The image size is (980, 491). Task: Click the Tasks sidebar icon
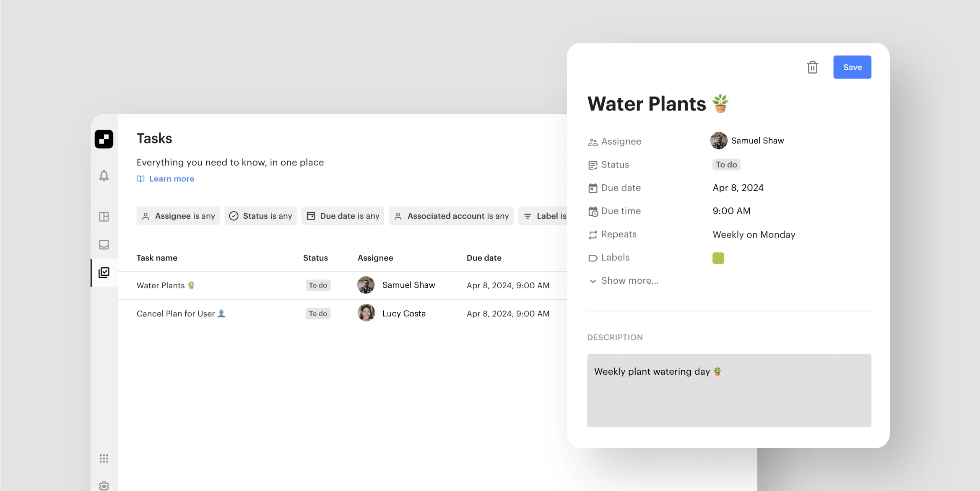104,271
